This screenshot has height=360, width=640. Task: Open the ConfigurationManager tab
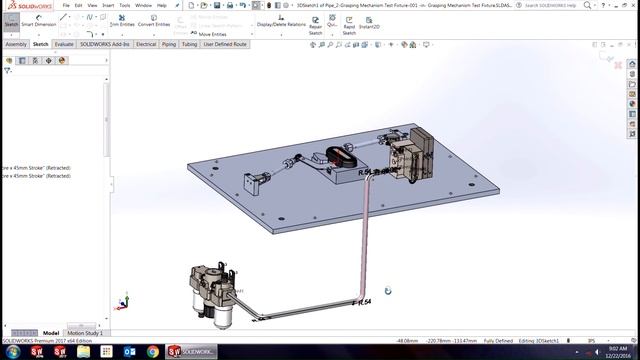click(36, 60)
